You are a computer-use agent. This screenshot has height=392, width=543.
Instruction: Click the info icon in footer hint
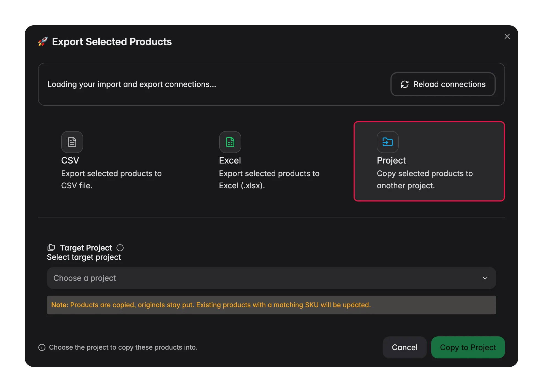42,347
